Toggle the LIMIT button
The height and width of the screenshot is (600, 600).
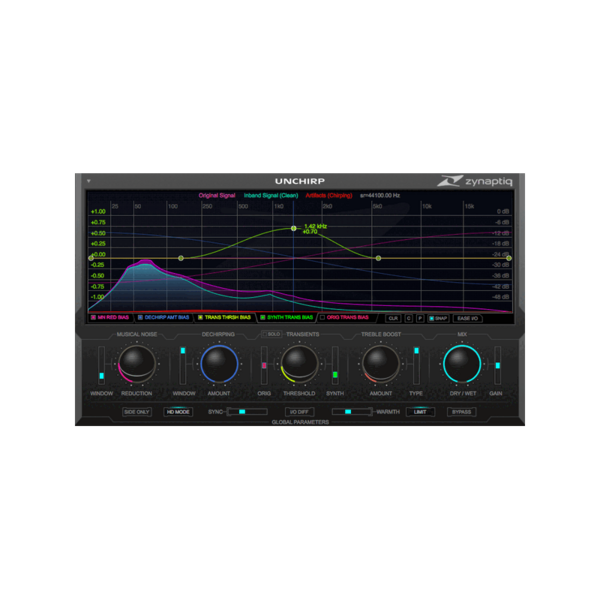420,412
